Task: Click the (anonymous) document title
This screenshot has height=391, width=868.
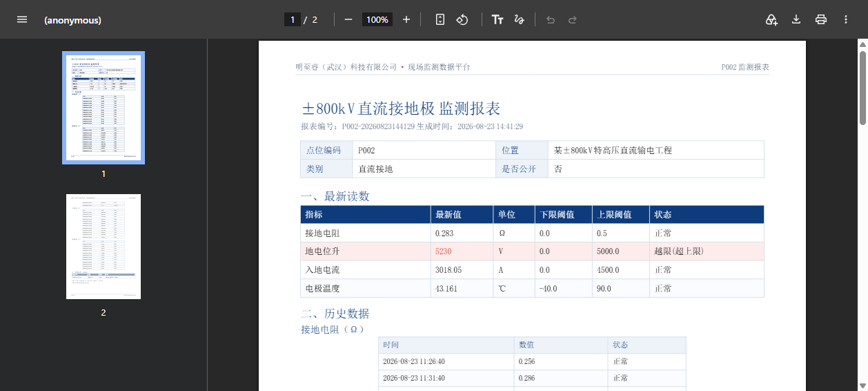Action: click(x=72, y=20)
